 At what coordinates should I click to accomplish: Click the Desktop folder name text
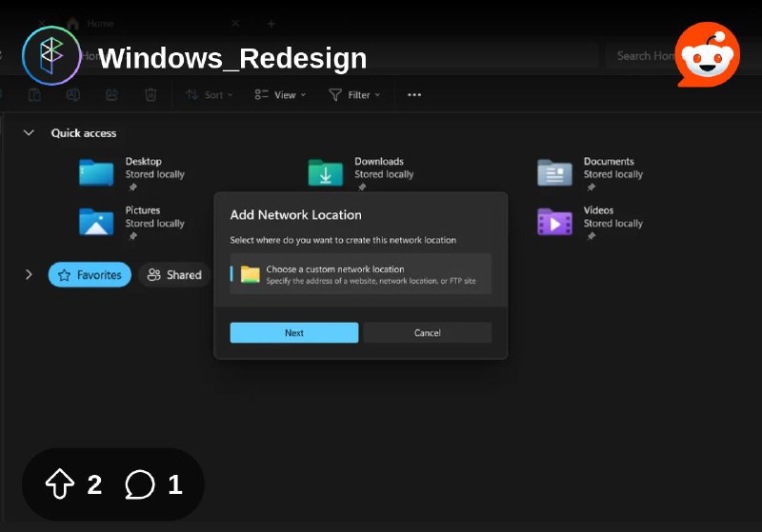(x=144, y=161)
